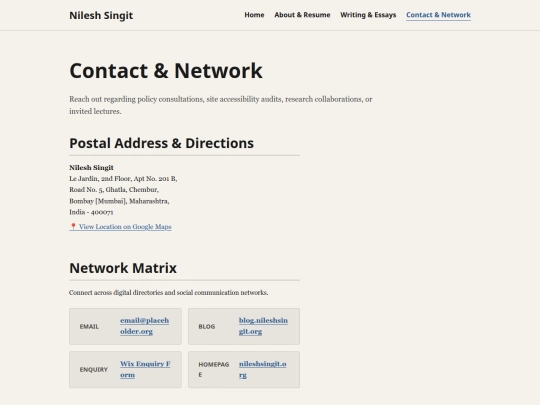Viewport: 540px width, 405px height.
Task: Click the bold Nilesh Singit address name
Action: (x=91, y=168)
